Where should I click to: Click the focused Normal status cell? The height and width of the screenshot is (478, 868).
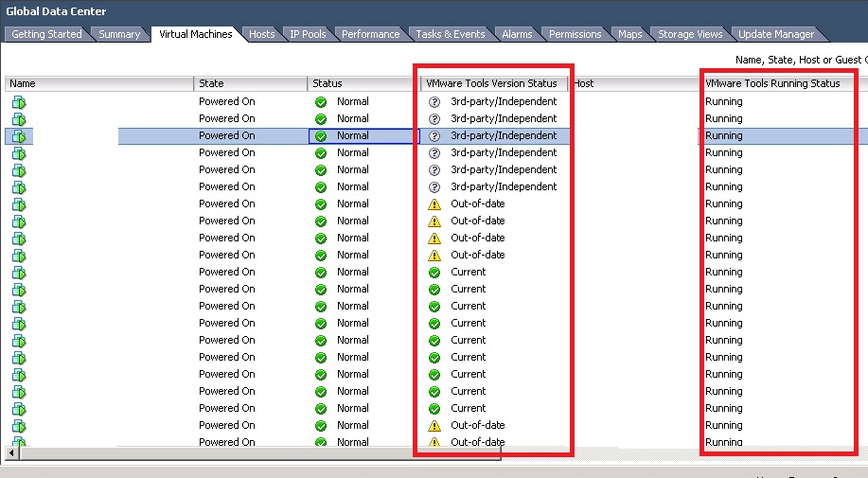[363, 136]
